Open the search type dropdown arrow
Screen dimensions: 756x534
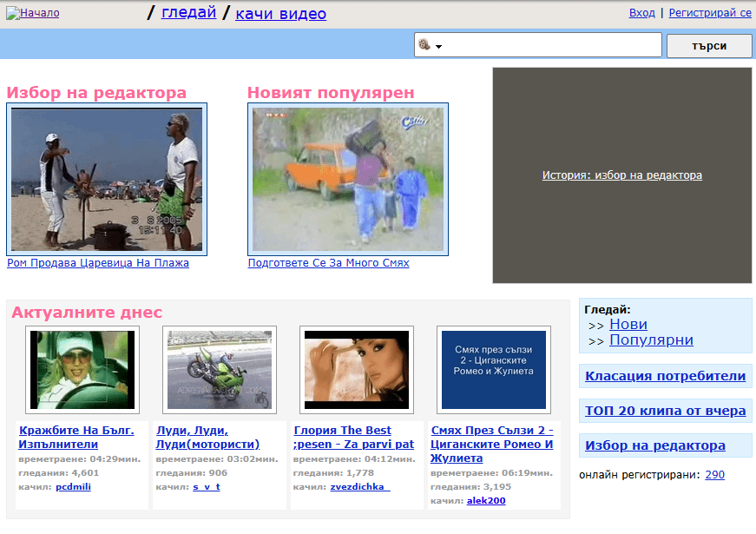pos(439,46)
